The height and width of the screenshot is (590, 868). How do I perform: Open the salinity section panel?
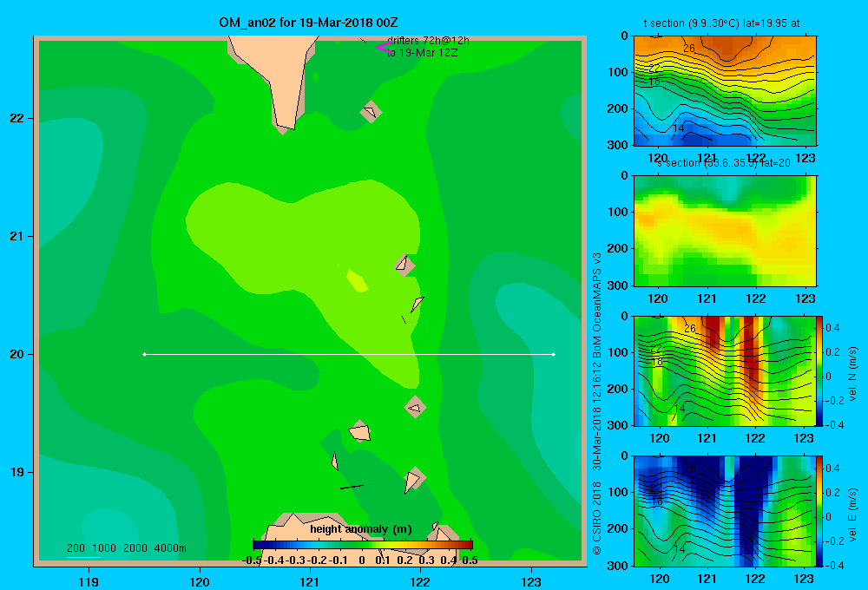coord(725,231)
